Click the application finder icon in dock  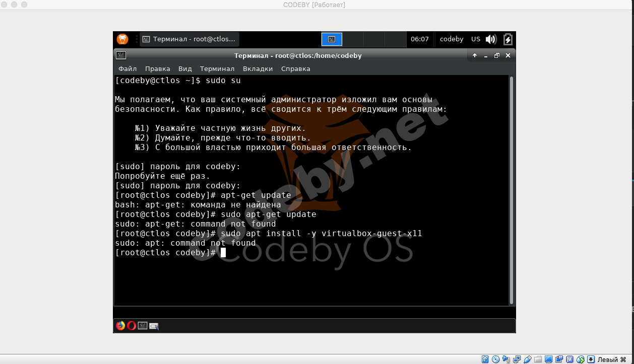coord(154,326)
